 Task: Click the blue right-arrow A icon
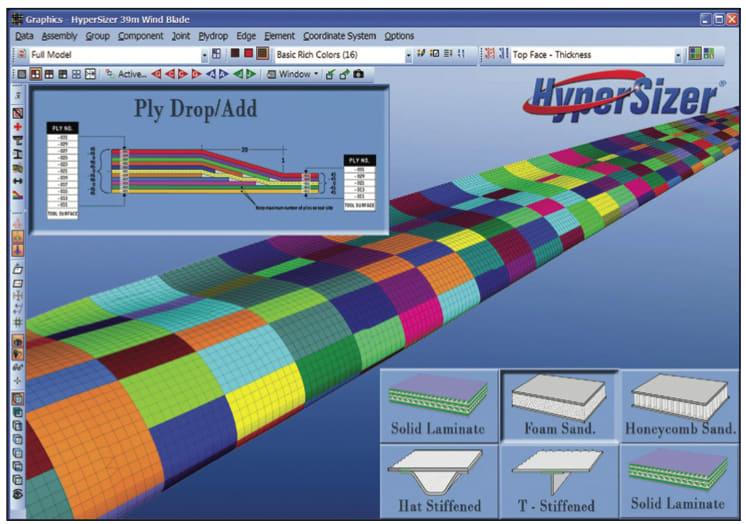pos(224,74)
